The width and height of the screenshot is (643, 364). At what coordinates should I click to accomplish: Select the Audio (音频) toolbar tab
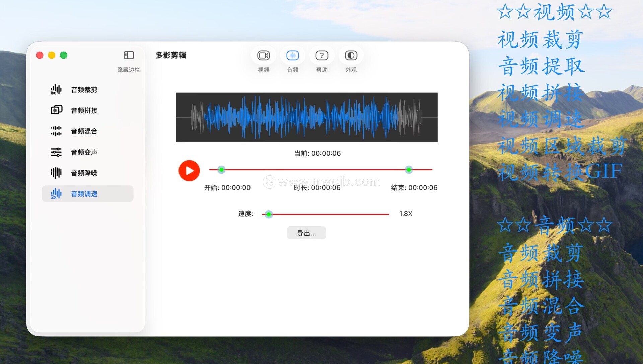[292, 56]
